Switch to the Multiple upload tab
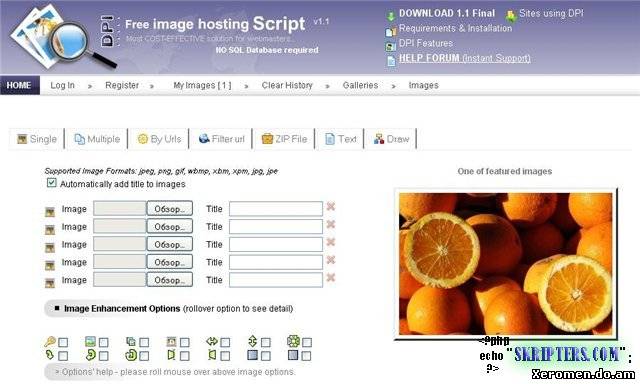 point(97,139)
